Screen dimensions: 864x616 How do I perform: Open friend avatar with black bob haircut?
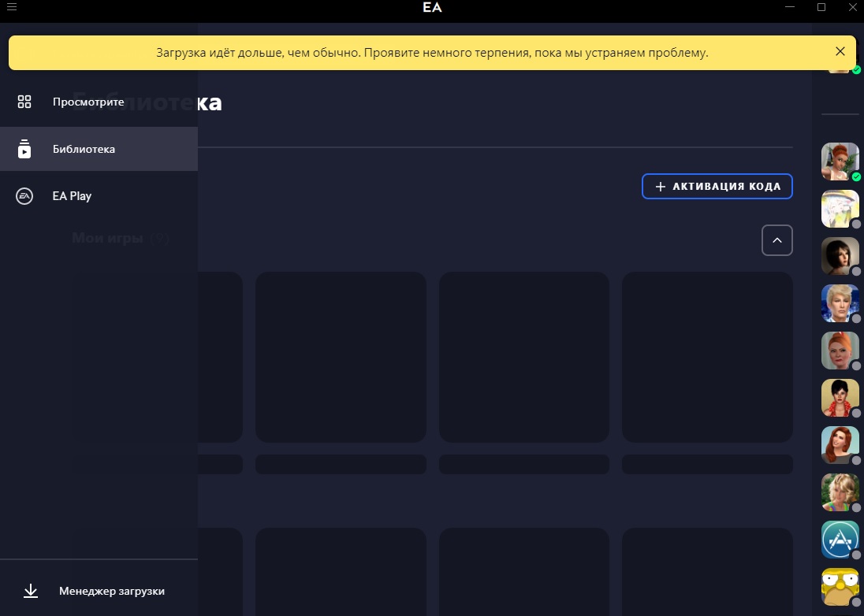click(840, 256)
